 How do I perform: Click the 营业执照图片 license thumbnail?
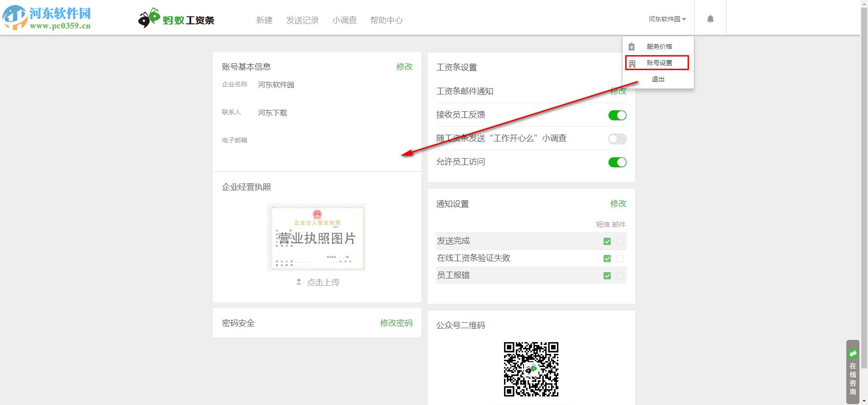316,238
